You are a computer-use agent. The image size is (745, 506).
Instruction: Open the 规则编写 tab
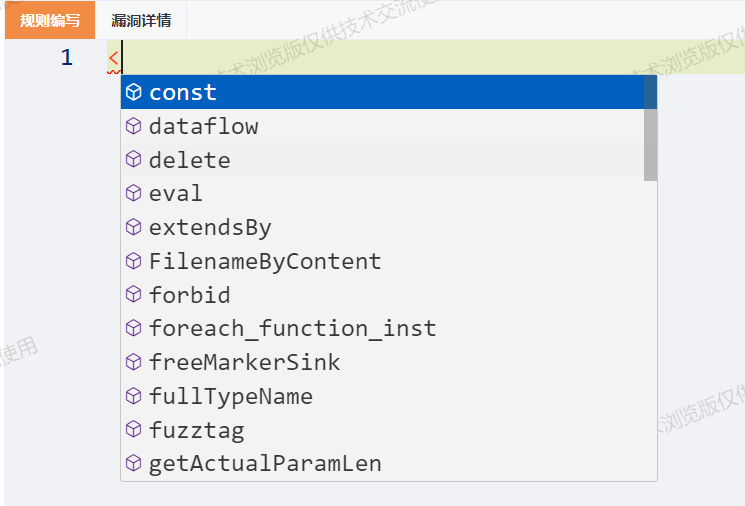(50, 20)
